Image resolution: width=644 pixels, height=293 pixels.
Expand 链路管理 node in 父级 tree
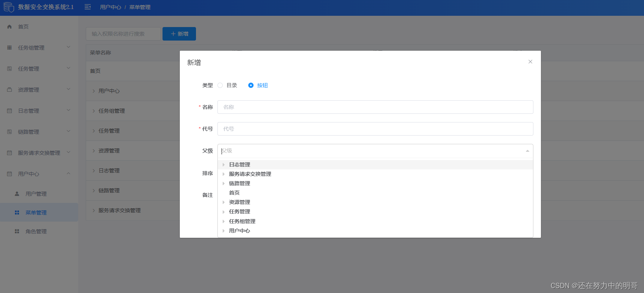[x=223, y=183]
